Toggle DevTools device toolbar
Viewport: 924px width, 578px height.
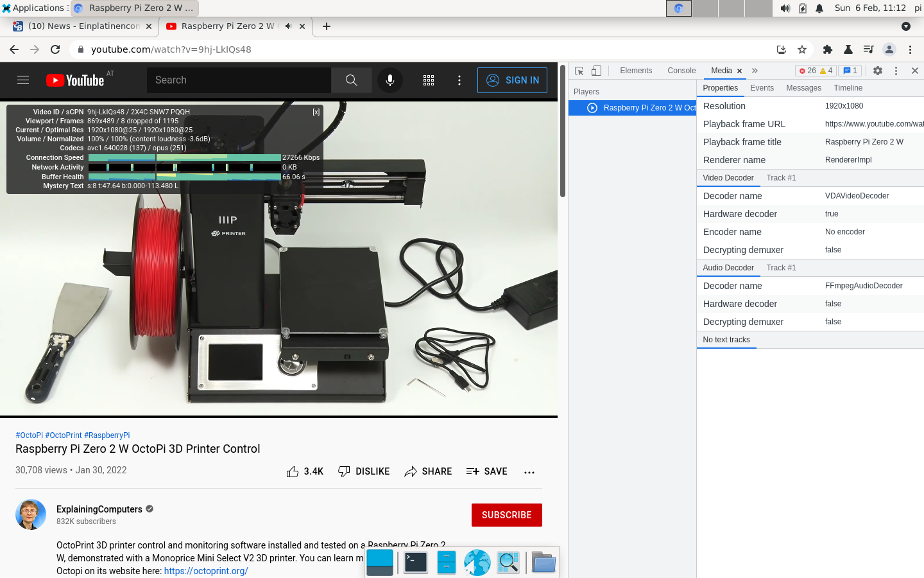(596, 71)
